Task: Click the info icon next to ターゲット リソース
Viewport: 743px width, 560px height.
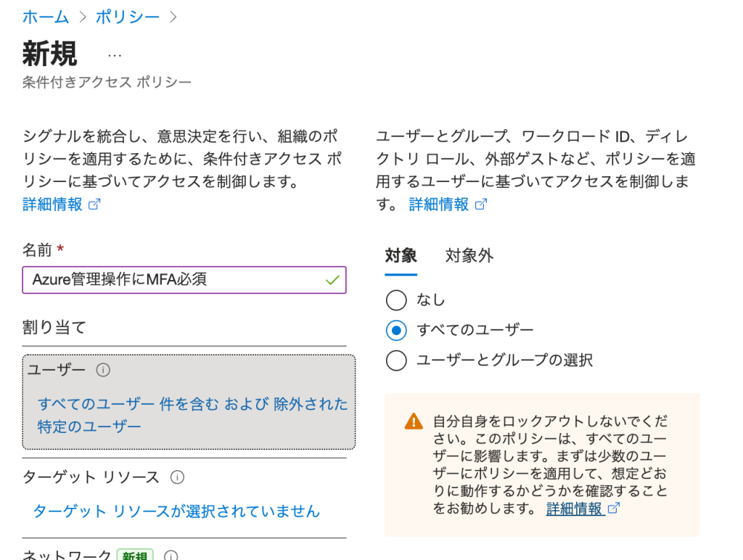Action: [176, 477]
